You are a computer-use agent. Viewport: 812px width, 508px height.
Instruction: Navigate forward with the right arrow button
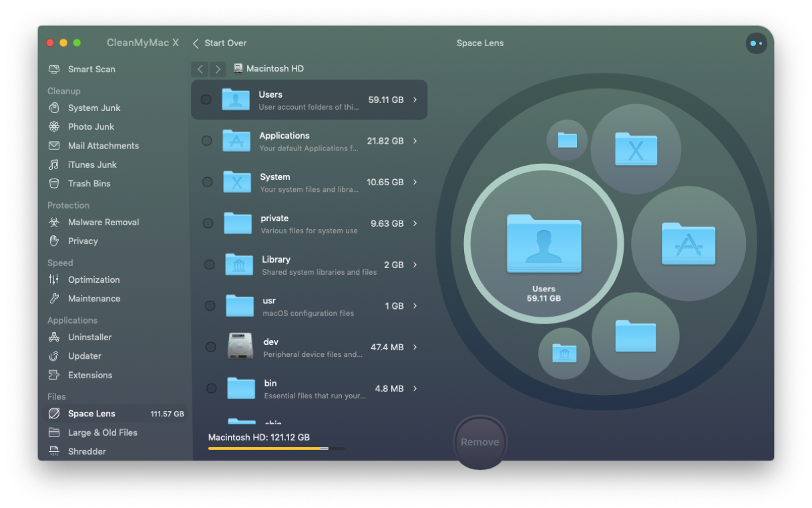click(x=218, y=69)
